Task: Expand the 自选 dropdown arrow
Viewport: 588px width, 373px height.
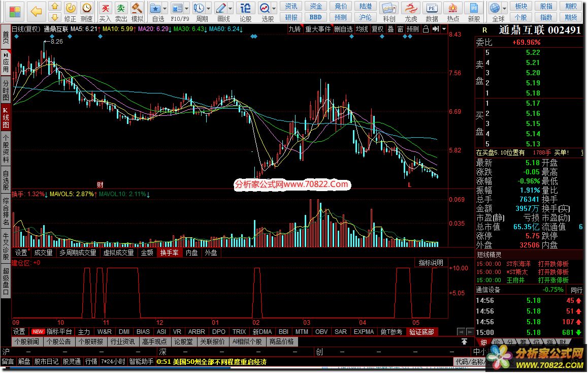Action: click(x=165, y=8)
